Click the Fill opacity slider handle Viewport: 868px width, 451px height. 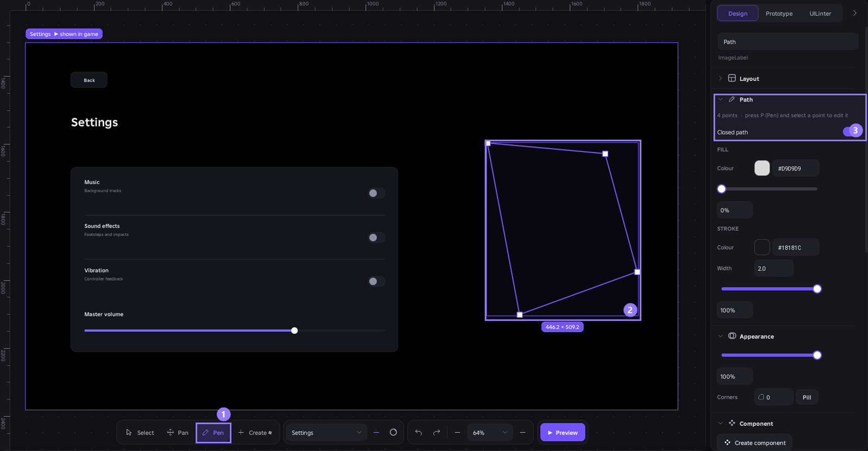pos(722,189)
